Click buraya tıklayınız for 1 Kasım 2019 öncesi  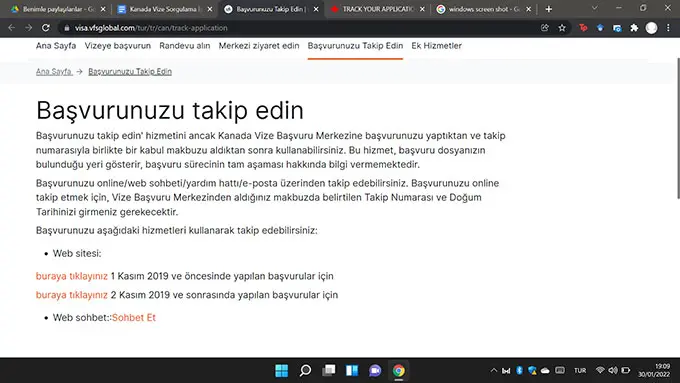point(72,276)
